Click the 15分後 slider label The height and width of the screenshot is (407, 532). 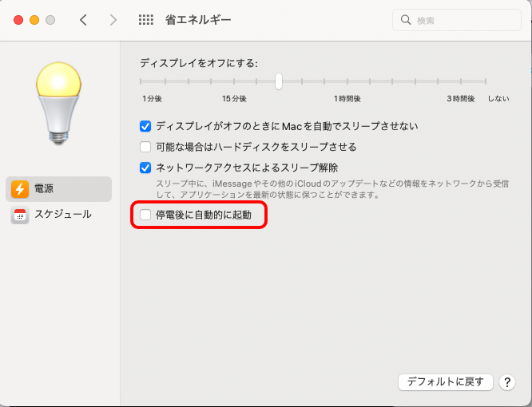click(x=234, y=99)
